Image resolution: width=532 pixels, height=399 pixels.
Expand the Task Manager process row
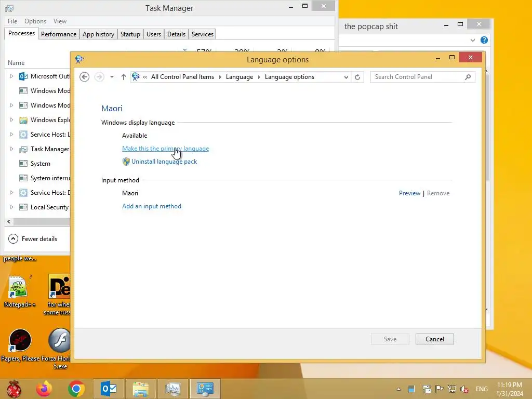[11, 149]
